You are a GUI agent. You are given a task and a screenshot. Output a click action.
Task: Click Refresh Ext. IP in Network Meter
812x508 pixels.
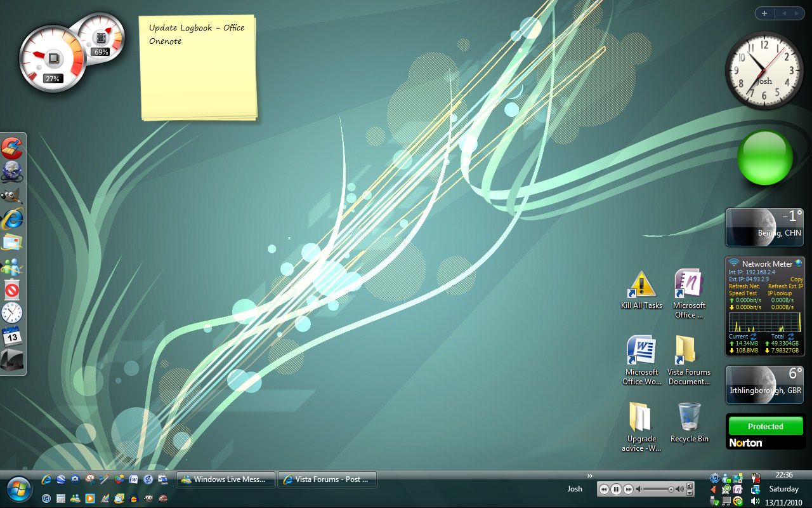(x=785, y=286)
